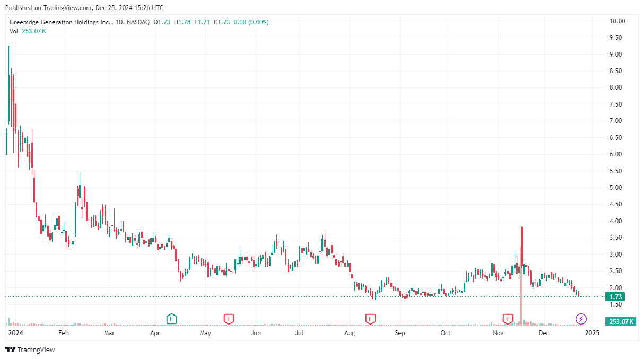Click the Mar label on time axis
Viewport: 644px width, 359px height.
109,333
